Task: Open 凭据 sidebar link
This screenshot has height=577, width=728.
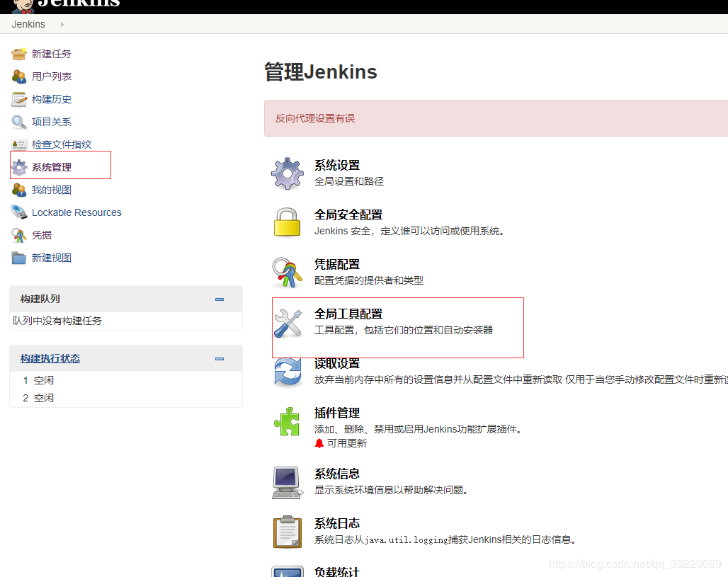Action: (41, 235)
